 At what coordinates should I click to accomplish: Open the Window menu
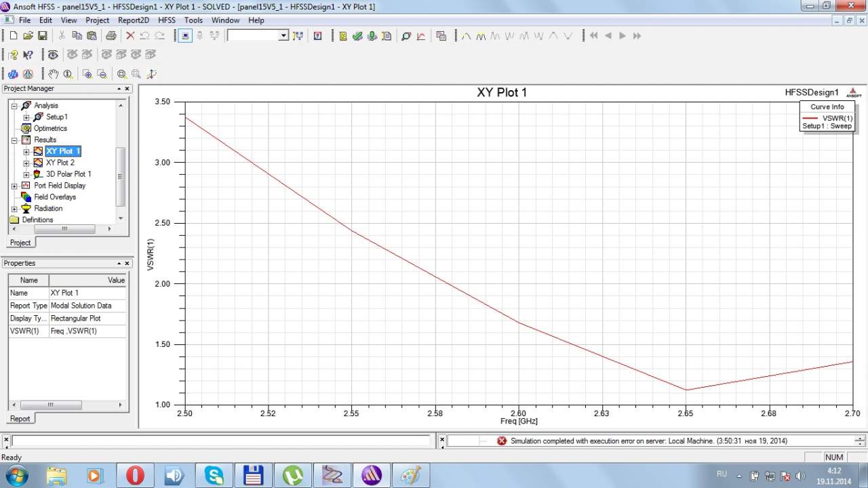tap(225, 20)
